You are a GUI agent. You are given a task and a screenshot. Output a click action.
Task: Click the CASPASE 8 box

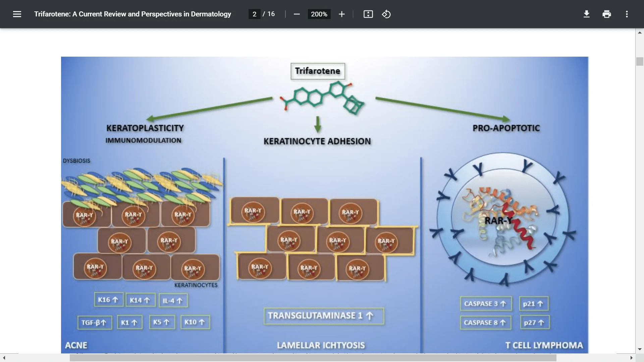point(485,322)
